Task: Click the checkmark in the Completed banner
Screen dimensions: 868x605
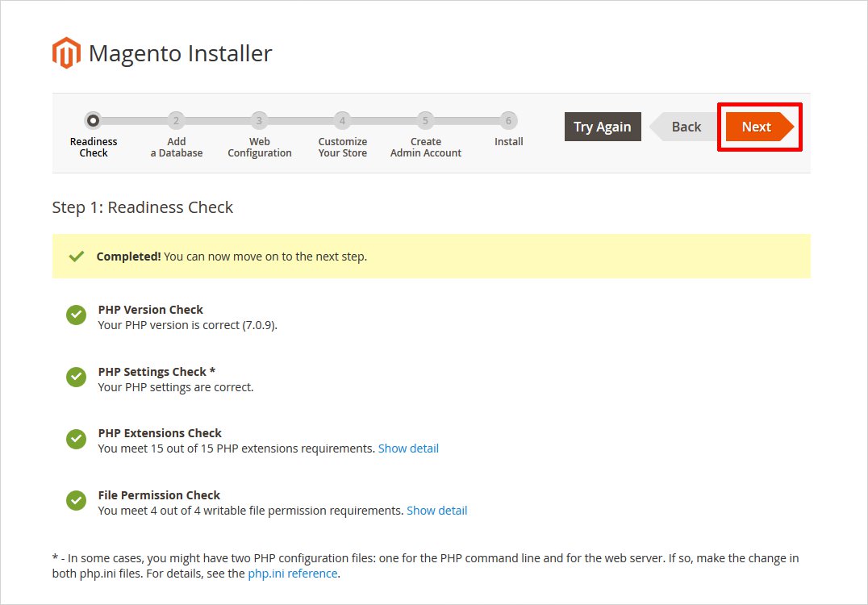Action: click(x=77, y=257)
